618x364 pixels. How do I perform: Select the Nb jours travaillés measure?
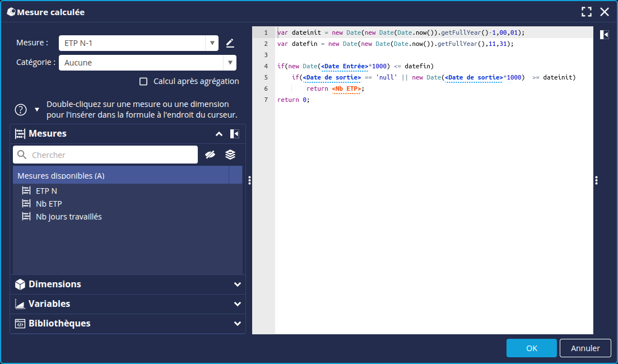(68, 217)
